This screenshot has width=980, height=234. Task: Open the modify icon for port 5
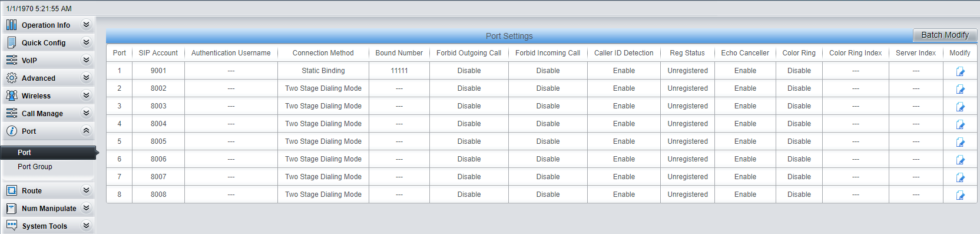[960, 142]
